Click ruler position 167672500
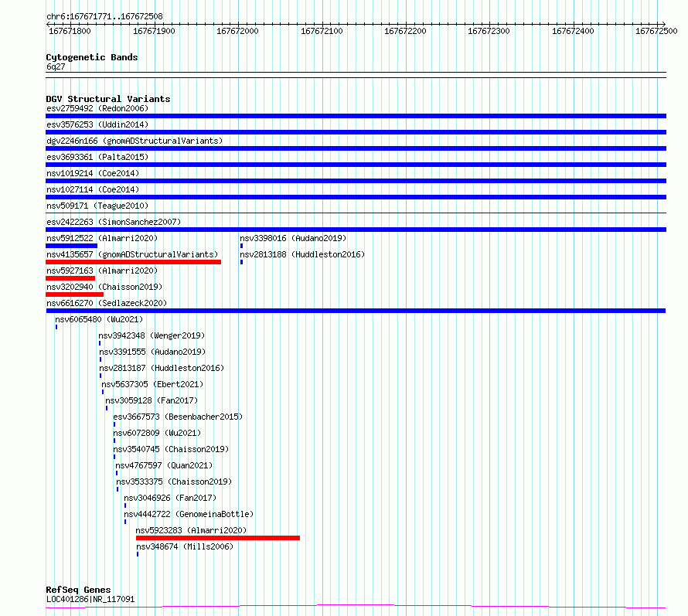The height and width of the screenshot is (616, 688). pos(656,31)
